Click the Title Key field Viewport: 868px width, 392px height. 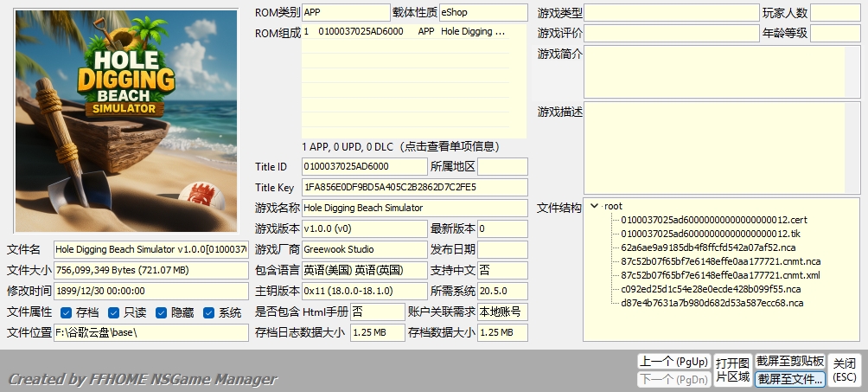coord(414,187)
